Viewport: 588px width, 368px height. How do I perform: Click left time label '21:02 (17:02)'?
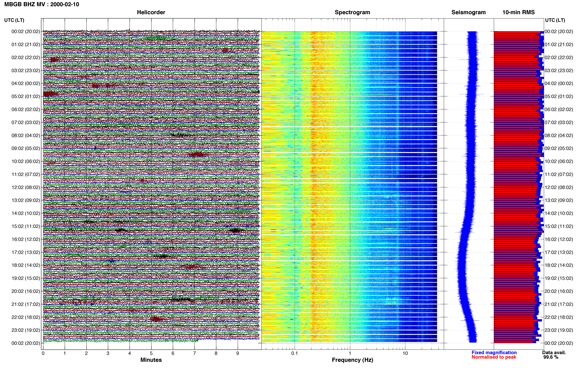pos(26,304)
